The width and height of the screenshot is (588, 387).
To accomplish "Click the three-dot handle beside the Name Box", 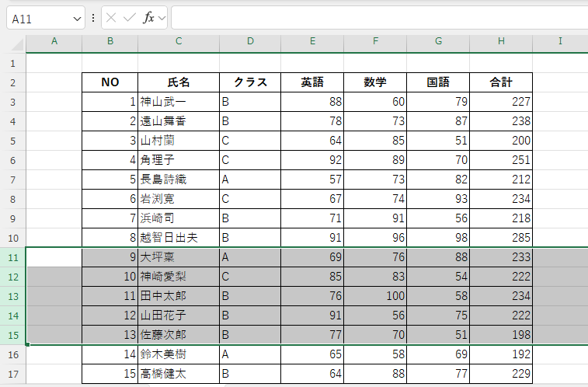I will click(93, 18).
